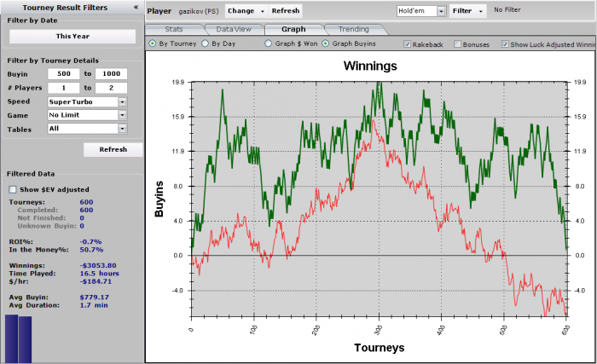Open the Change player dropdown
The width and height of the screenshot is (597, 364).
[246, 11]
